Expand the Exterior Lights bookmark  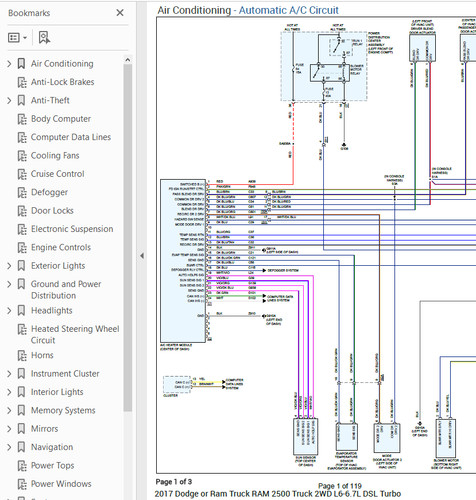click(x=9, y=266)
